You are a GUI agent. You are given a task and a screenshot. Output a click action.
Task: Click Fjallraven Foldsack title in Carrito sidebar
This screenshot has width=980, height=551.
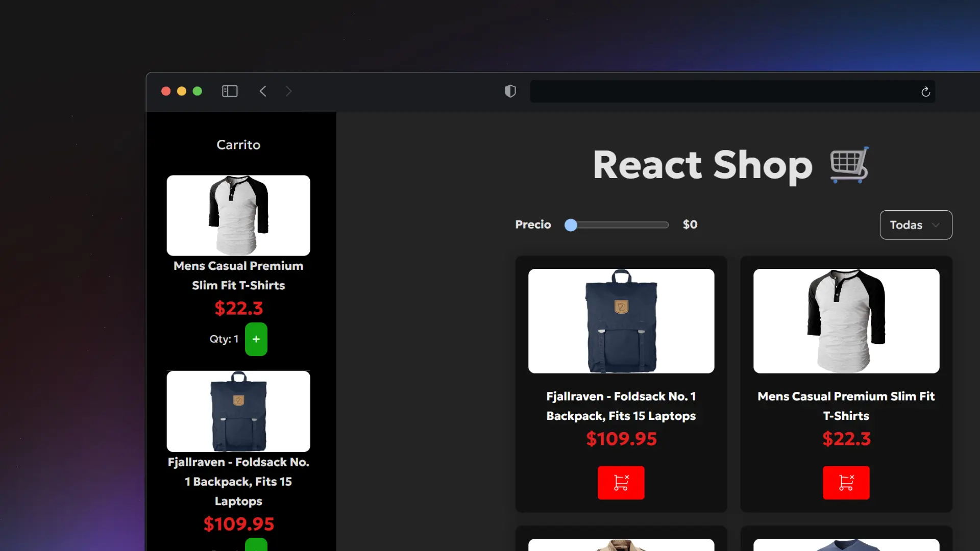point(238,482)
